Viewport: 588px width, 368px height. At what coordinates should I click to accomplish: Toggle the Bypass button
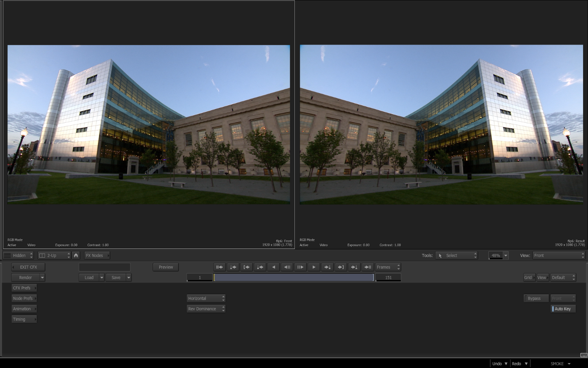point(536,298)
